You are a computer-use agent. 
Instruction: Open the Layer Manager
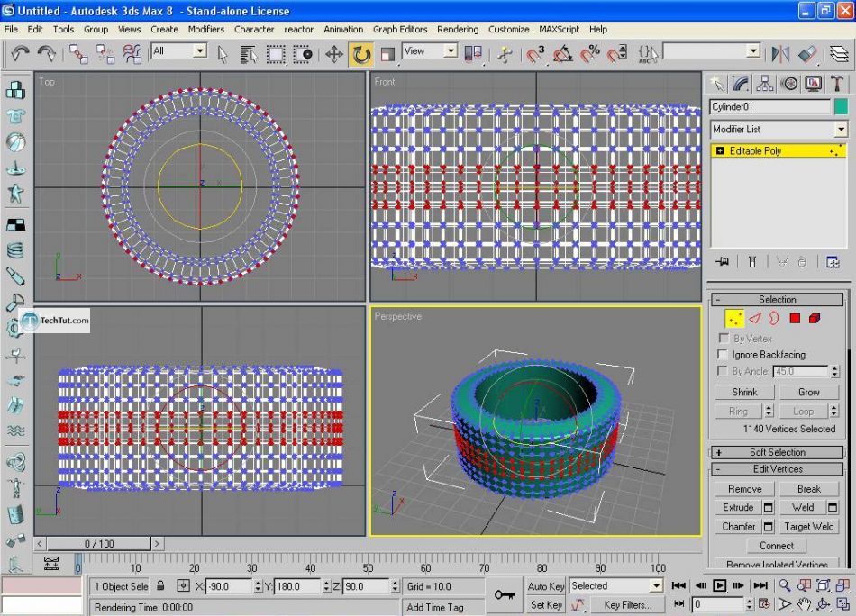tap(839, 54)
